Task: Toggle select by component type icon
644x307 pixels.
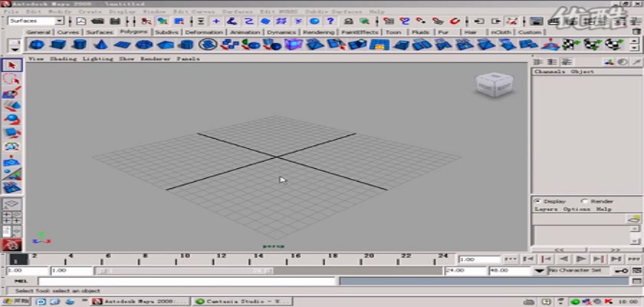Action: pyautogui.click(x=179, y=21)
